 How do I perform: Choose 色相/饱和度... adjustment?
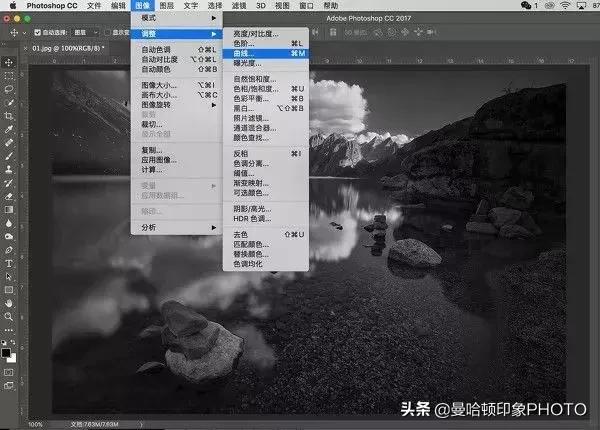pos(266,89)
